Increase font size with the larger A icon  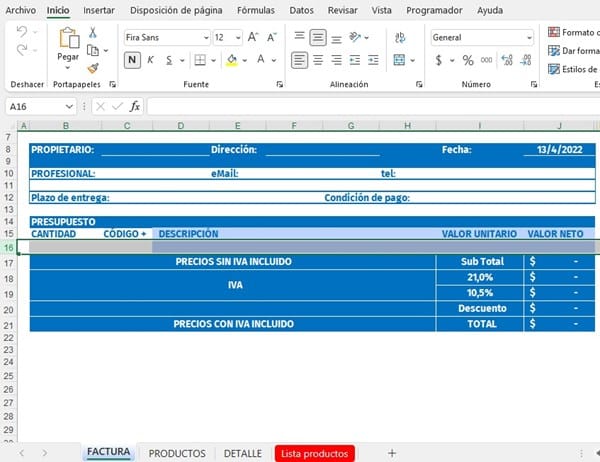(253, 37)
